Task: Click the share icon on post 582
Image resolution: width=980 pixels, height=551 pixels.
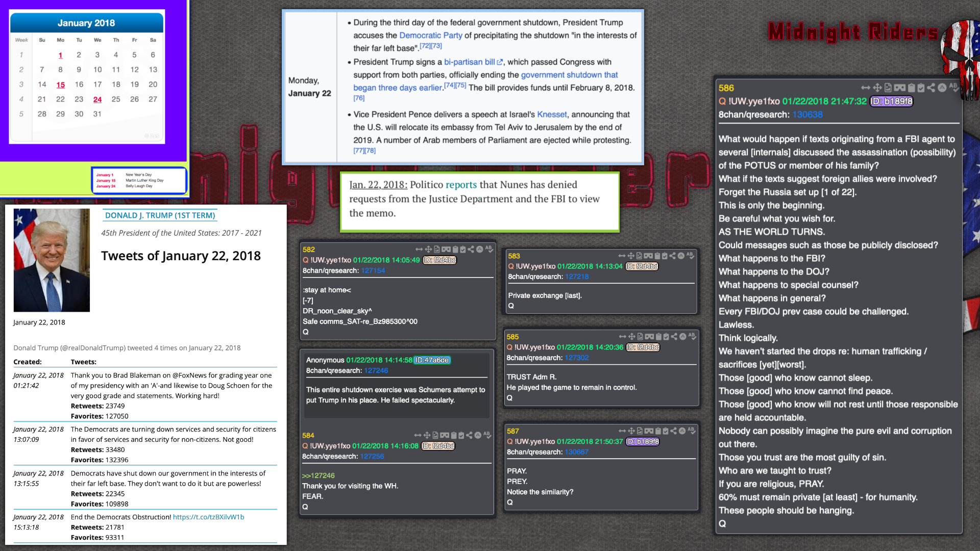Action: [471, 249]
